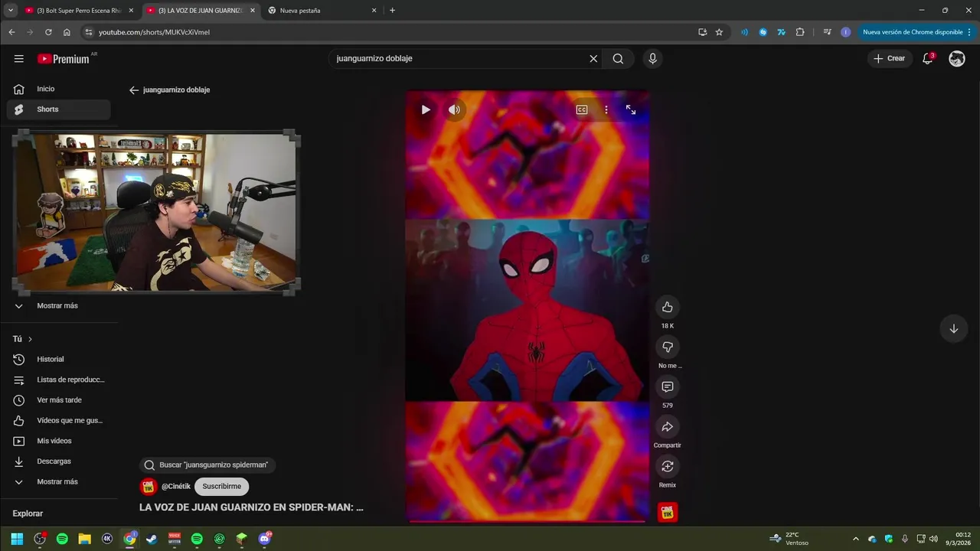Reload the current page
Image resolution: width=980 pixels, height=551 pixels.
click(x=48, y=32)
